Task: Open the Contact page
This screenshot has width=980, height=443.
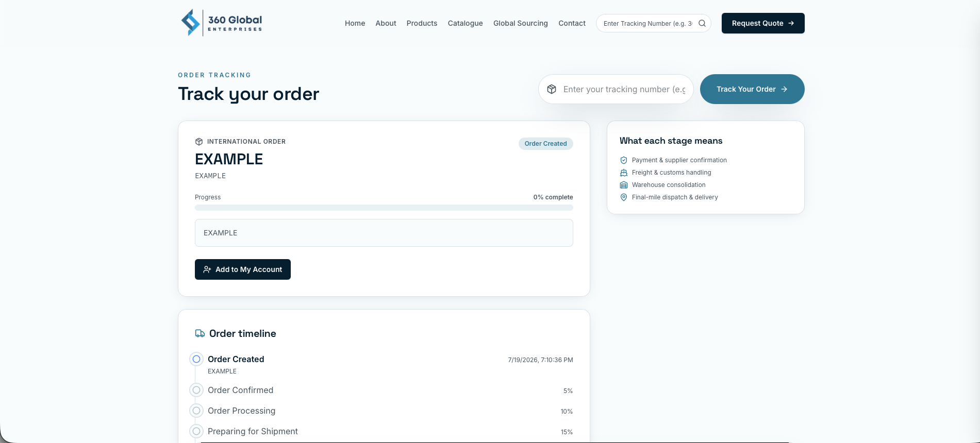Action: click(572, 23)
